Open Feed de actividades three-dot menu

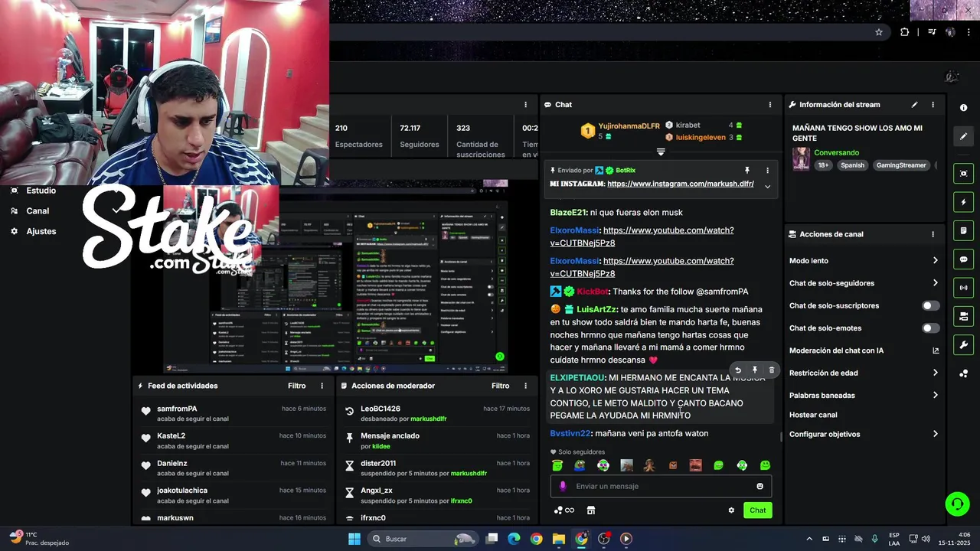(322, 386)
